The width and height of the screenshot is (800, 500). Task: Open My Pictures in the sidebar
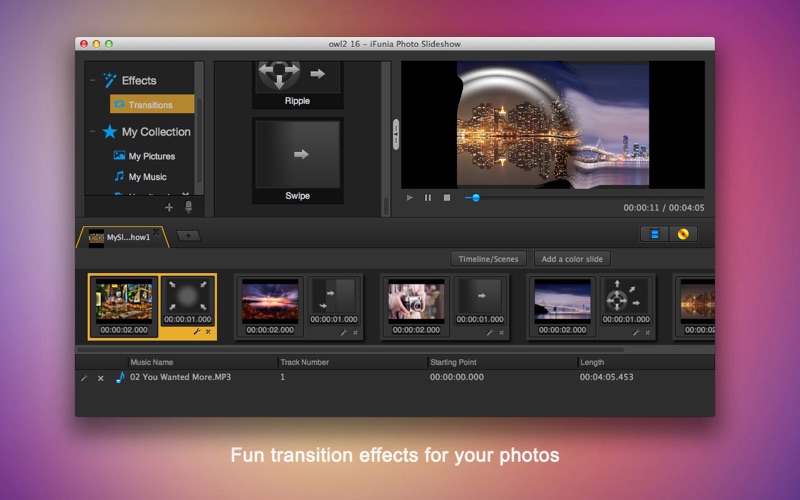144,156
